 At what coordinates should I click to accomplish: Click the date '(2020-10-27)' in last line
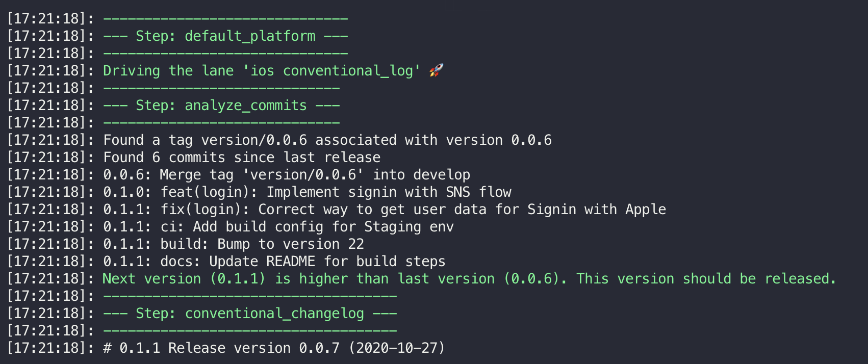(397, 348)
